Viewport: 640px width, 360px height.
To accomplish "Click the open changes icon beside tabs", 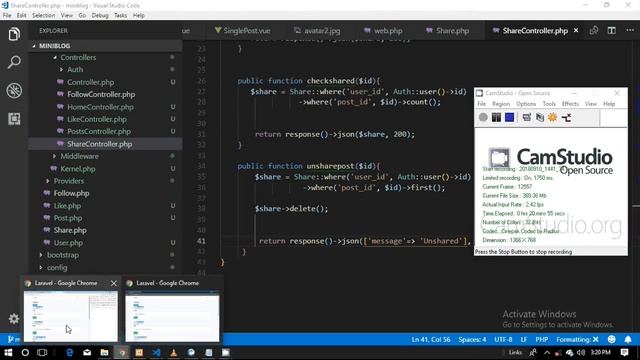I will (x=594, y=31).
